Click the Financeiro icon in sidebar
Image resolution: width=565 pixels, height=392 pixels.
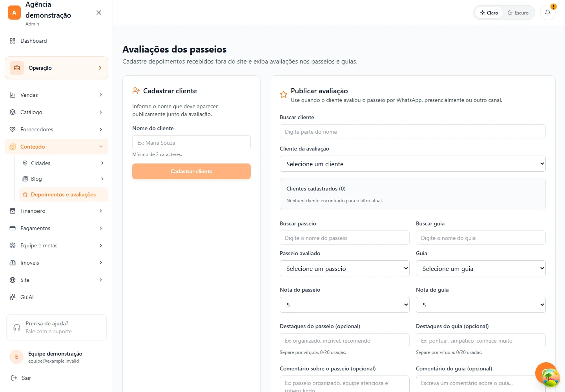[x=13, y=211]
